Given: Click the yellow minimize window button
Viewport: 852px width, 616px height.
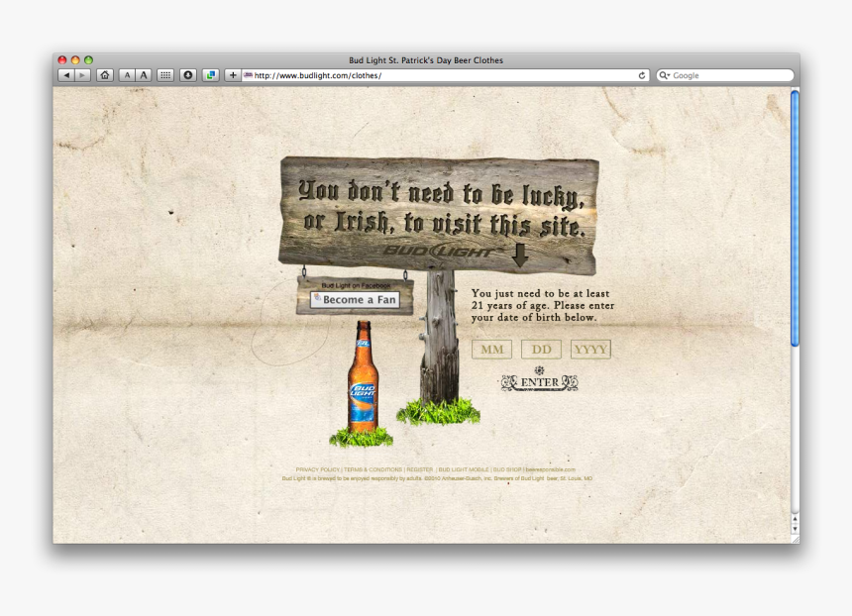Looking at the screenshot, I should (75, 60).
